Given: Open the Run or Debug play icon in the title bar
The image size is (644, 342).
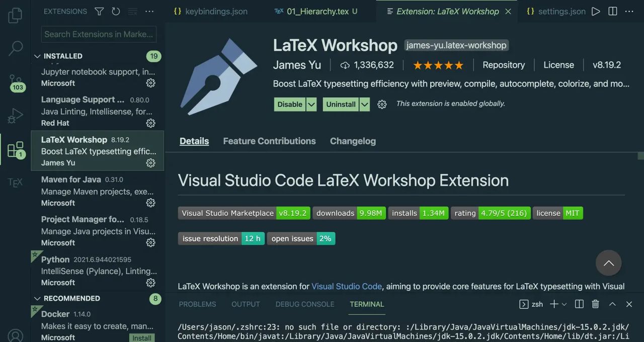Looking at the screenshot, I should point(596,11).
